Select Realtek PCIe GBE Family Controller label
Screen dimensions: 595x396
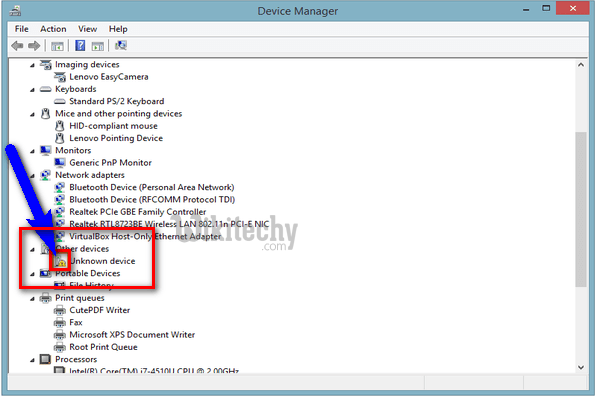(x=138, y=212)
